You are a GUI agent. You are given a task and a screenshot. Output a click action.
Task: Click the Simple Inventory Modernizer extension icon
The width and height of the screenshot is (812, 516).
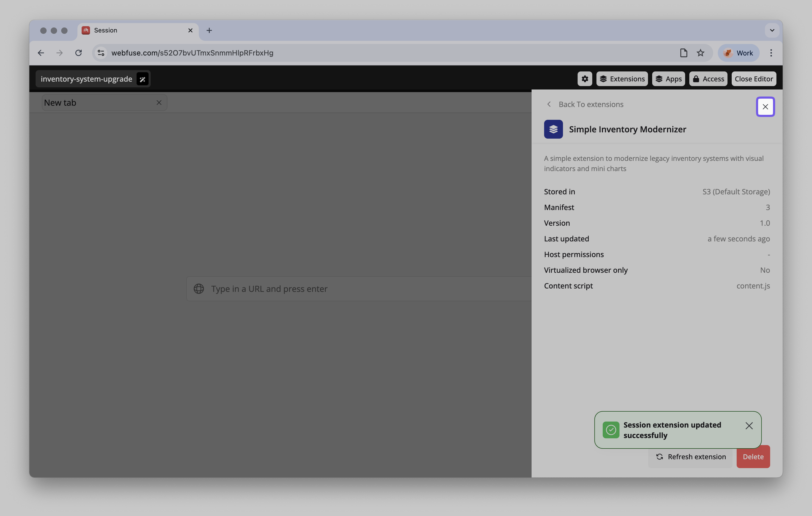tap(553, 129)
